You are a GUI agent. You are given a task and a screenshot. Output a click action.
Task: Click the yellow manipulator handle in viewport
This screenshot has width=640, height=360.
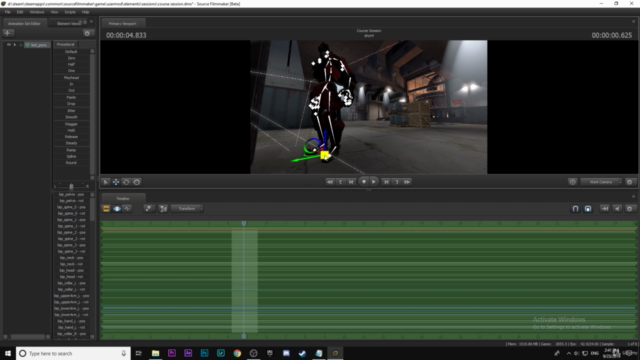[325, 155]
